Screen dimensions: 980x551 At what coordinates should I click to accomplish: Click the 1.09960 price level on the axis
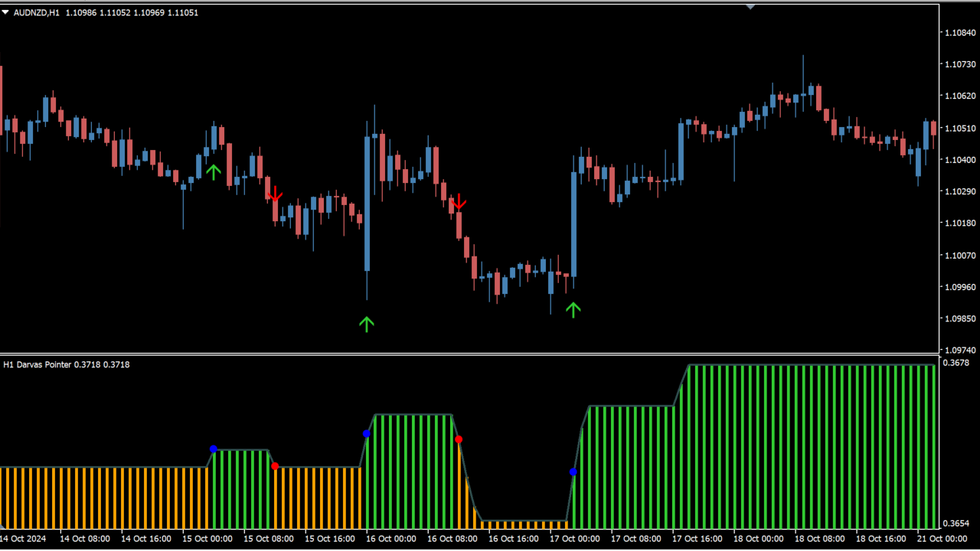point(960,287)
